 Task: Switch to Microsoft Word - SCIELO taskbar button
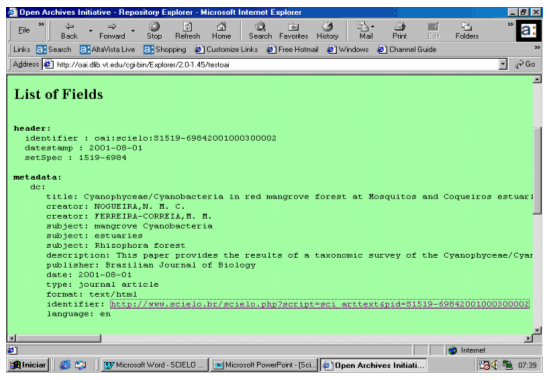[x=154, y=365]
